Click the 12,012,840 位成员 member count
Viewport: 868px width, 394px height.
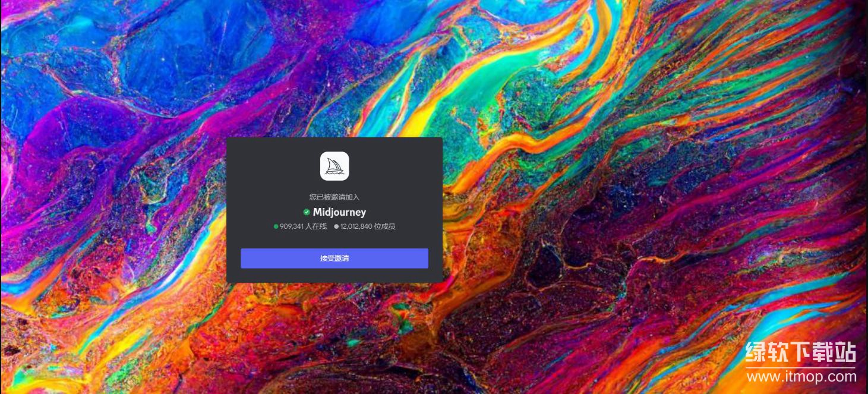tap(368, 226)
